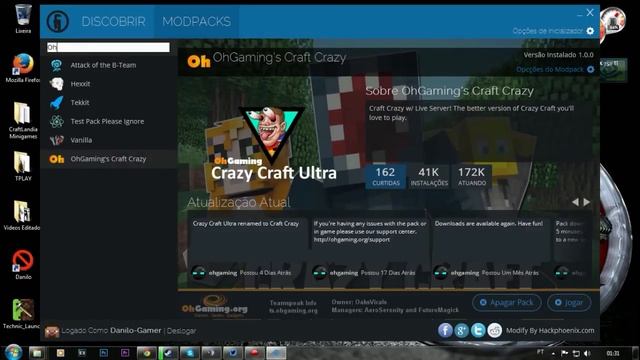The height and width of the screenshot is (360, 640).
Task: Click the Danilo-Gamer user avatar
Action: point(52,331)
